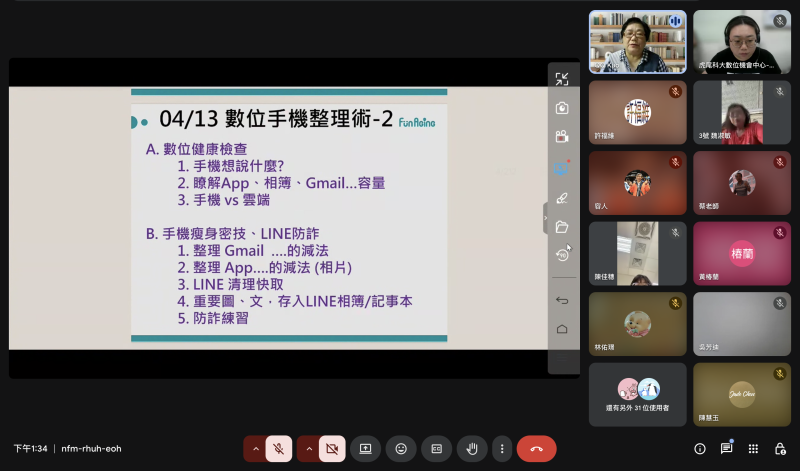
Task: Click muted mic icon on 陳慧玉 tile
Action: tap(779, 374)
